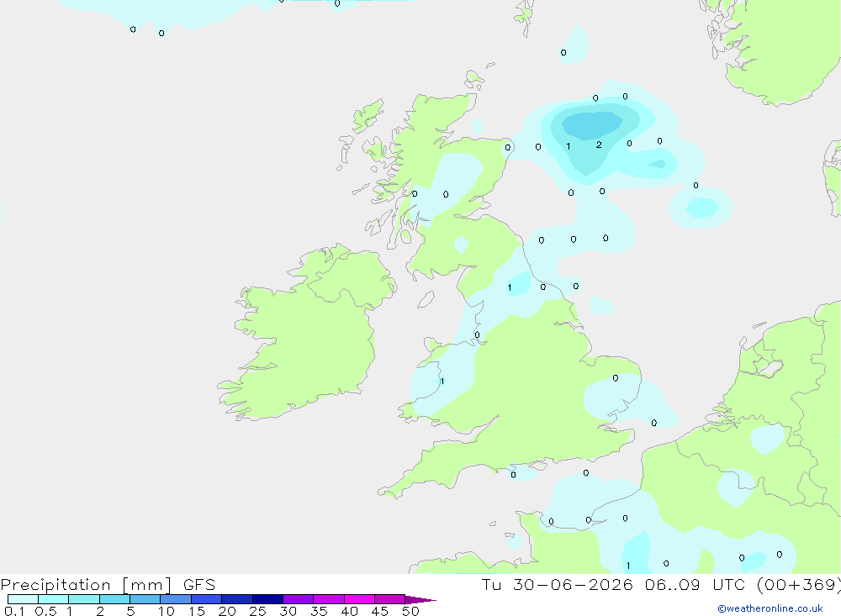Screen dimensions: 841x616
Task: Click the '15' legend scale label
Action: point(197,611)
